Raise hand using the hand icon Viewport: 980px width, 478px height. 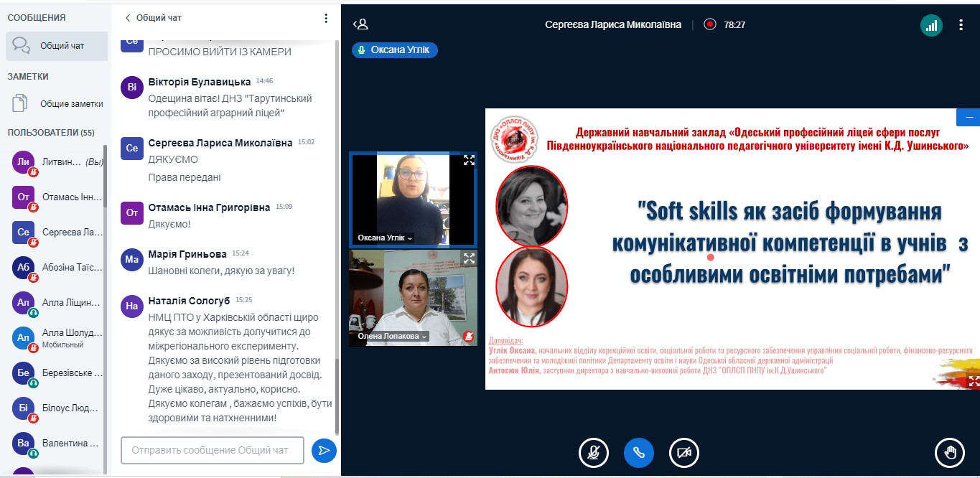tap(950, 452)
